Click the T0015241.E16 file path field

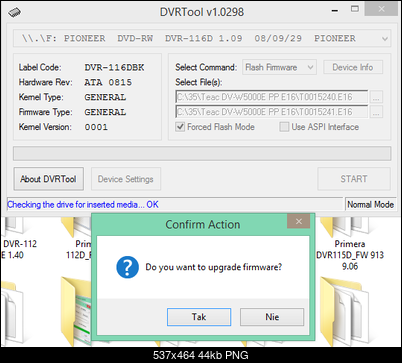tap(272, 112)
